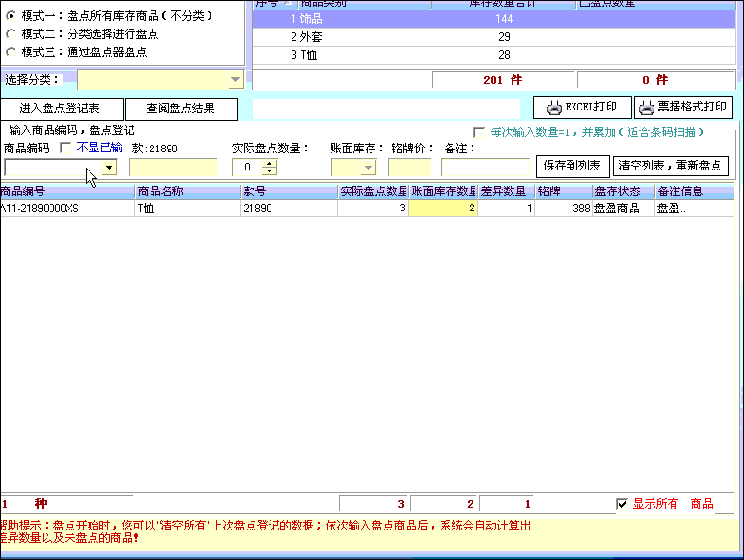
Task: Decrease actual count quantity with down arrow
Action: click(x=269, y=170)
